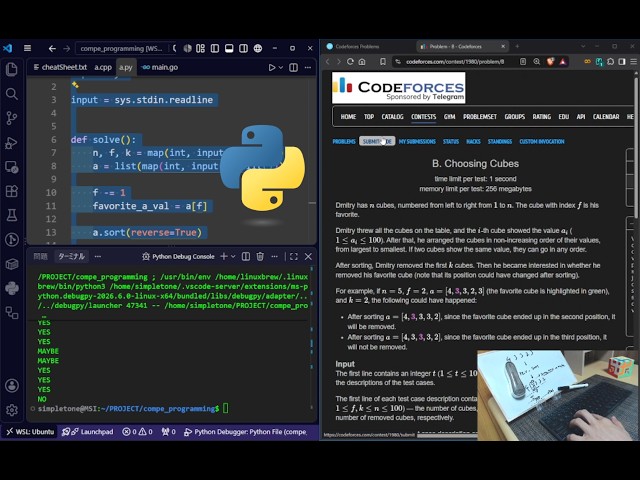Open the Search view in VS Code sidebar
Screen dimensions: 640x480
click(12, 94)
